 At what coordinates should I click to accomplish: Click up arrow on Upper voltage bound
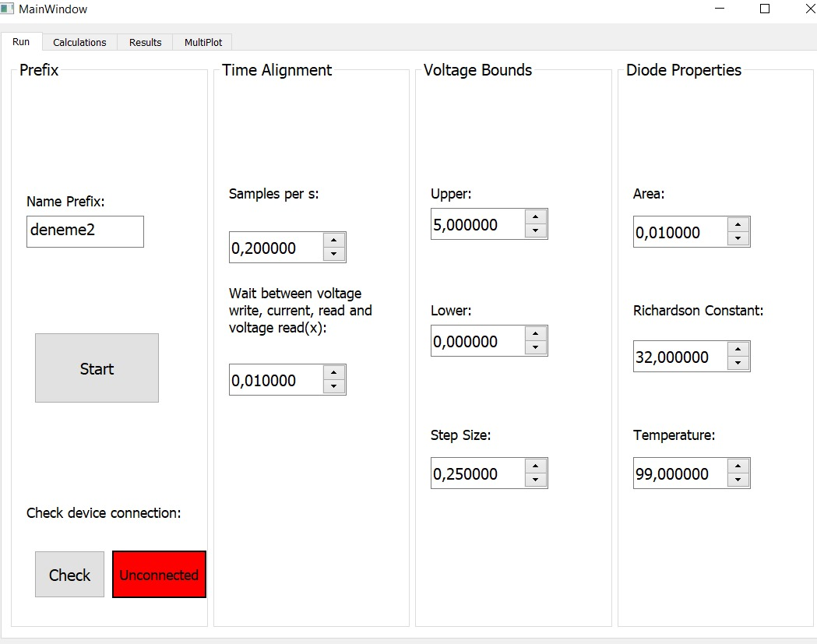(x=535, y=216)
